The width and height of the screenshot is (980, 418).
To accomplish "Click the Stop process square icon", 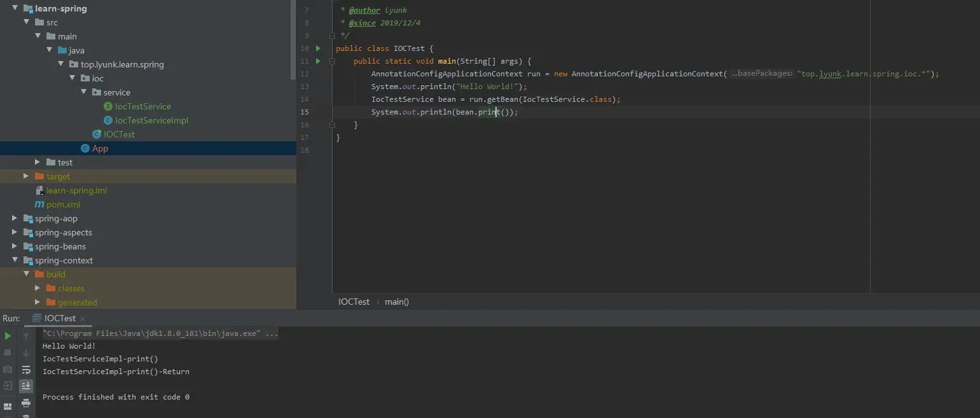I will click(8, 352).
